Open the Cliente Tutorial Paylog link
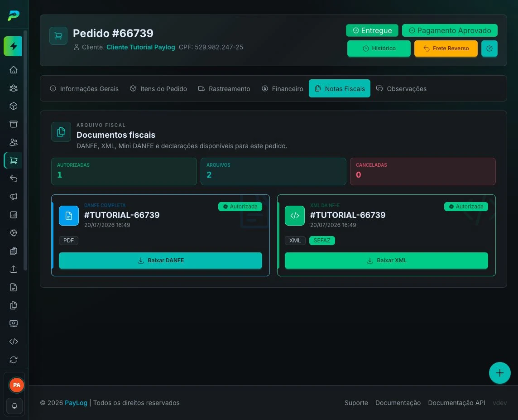 point(141,47)
